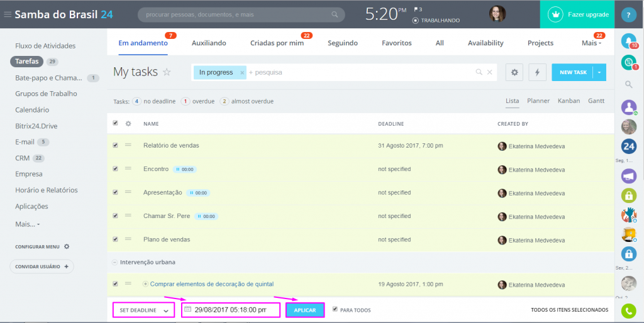The height and width of the screenshot is (323, 644).
Task: Uncheck the Relatório de vendas task checkbox
Action: point(115,145)
